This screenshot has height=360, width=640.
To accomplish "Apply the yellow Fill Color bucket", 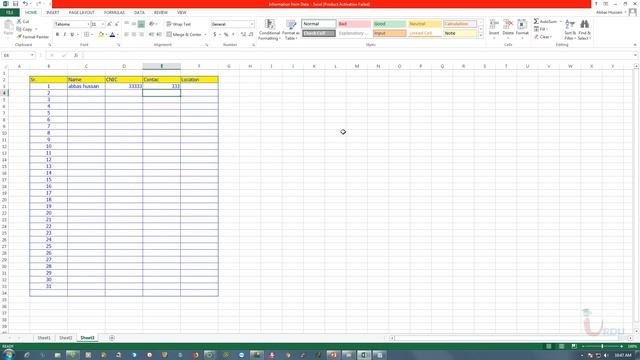I will (x=101, y=35).
